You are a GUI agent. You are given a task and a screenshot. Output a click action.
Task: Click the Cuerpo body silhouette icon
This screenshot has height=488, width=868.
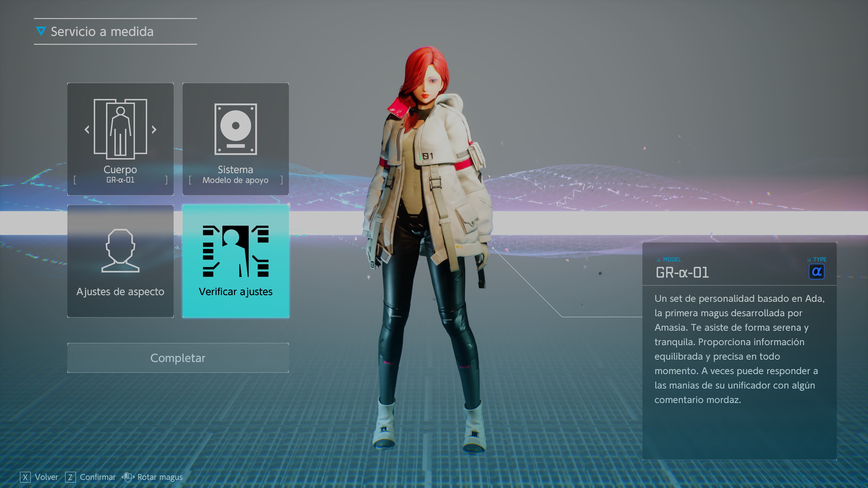[x=120, y=129]
